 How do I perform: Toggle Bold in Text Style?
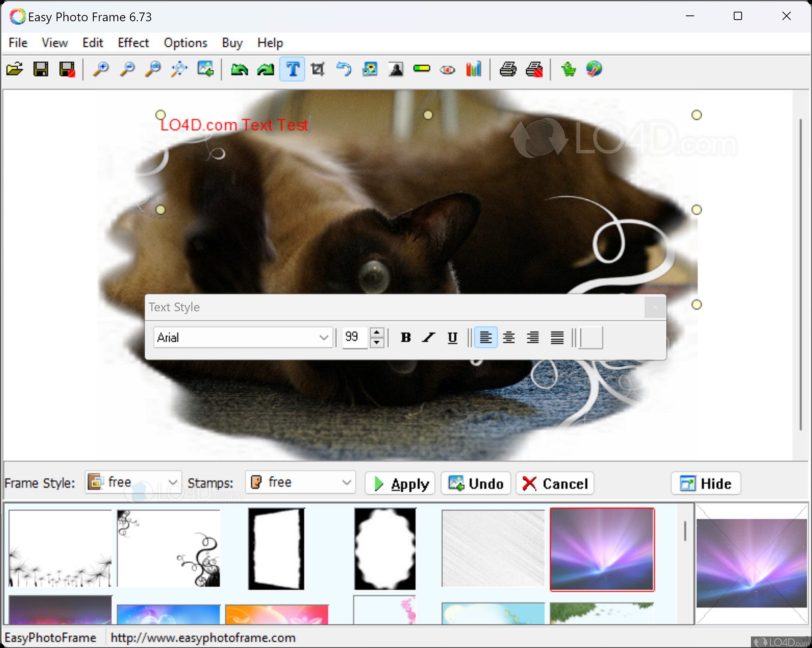pyautogui.click(x=406, y=337)
